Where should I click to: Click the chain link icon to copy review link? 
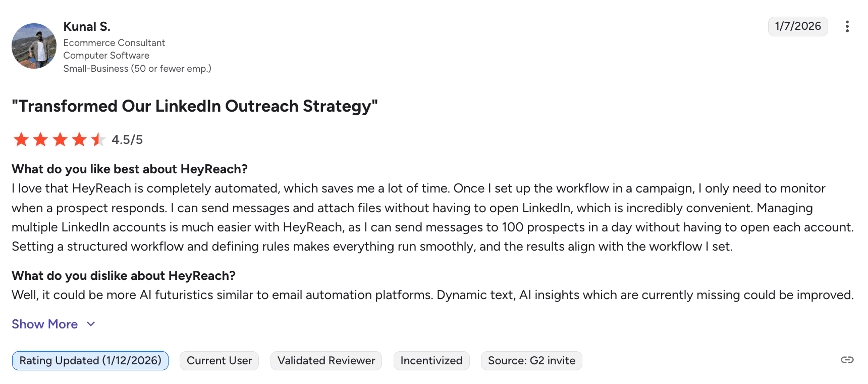click(x=847, y=360)
